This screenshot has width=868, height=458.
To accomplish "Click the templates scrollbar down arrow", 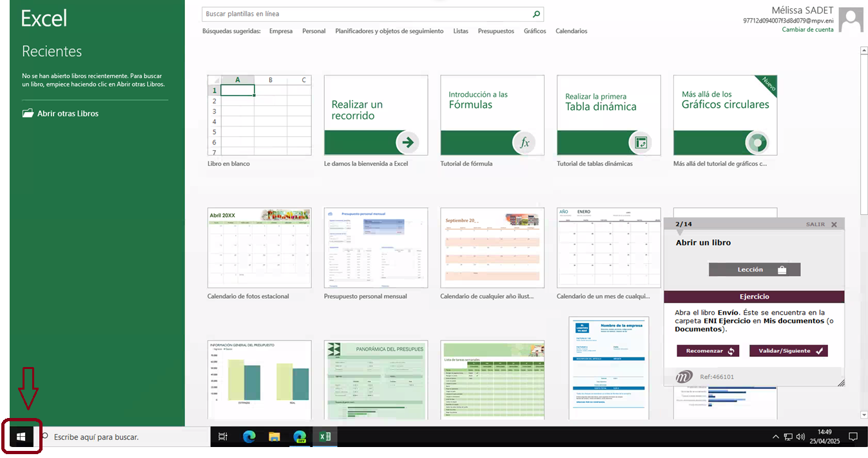I will [x=863, y=415].
